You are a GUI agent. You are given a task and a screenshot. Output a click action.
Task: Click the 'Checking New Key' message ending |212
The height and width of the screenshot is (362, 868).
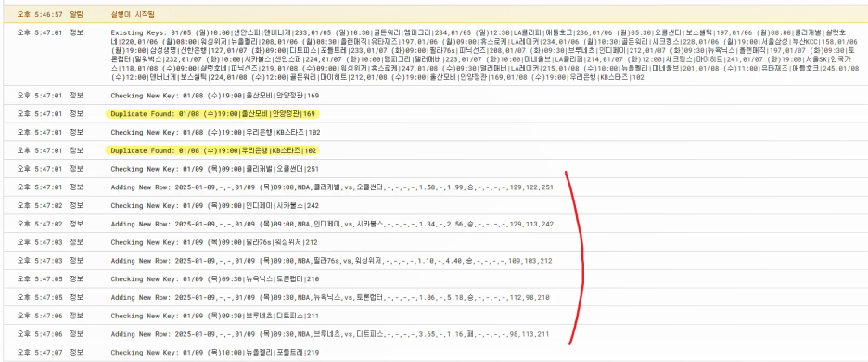[215, 242]
